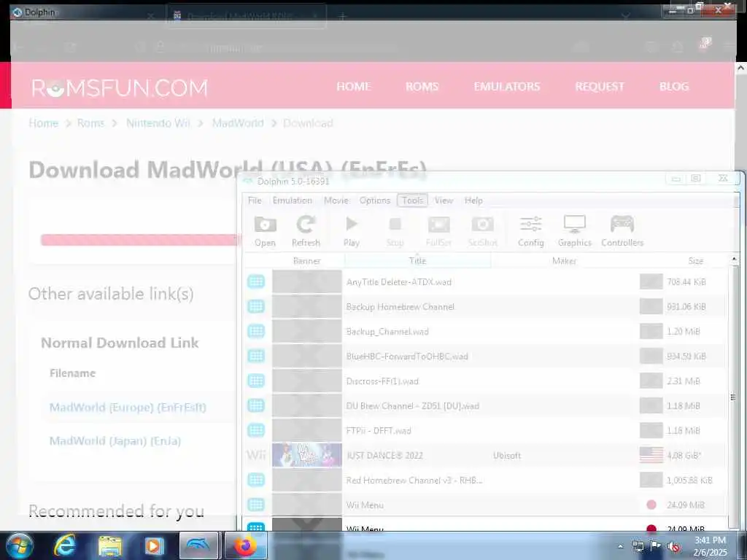Click the WAD icon beside FTPii - DFFT.wad

point(256,430)
